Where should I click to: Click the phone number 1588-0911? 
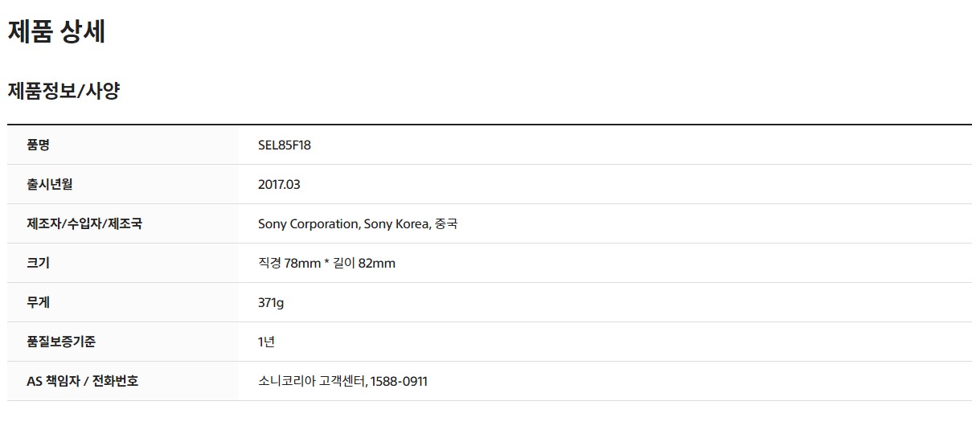coord(400,381)
